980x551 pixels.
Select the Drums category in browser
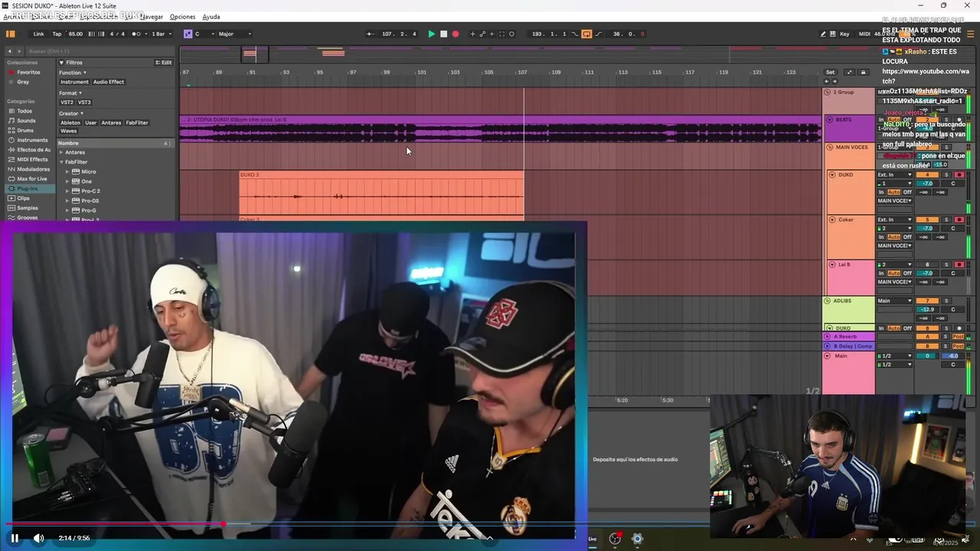coord(24,130)
